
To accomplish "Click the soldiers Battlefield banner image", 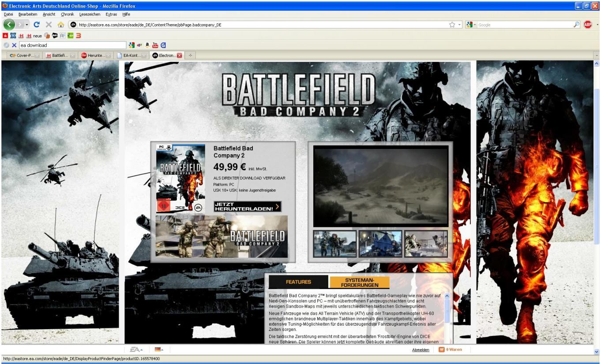I will 222,237.
